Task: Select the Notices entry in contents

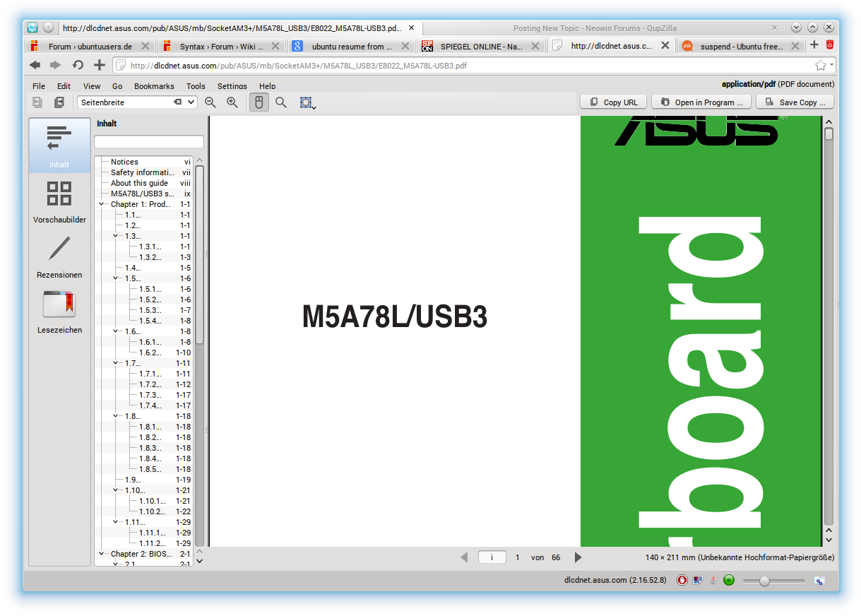Action: tap(124, 162)
